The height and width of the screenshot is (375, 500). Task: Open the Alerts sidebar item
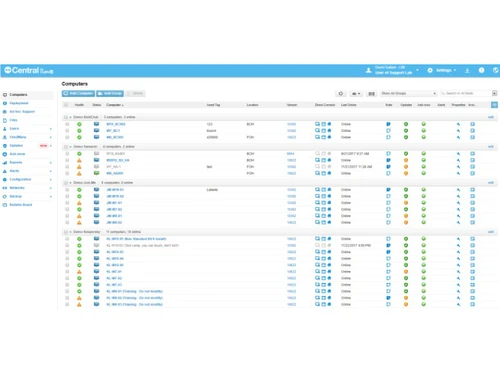tap(14, 171)
